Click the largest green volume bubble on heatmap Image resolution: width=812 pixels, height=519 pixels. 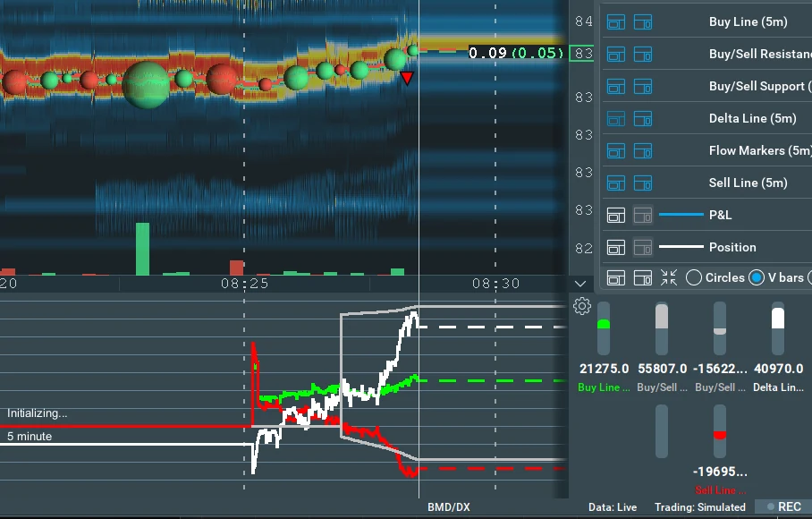click(146, 85)
